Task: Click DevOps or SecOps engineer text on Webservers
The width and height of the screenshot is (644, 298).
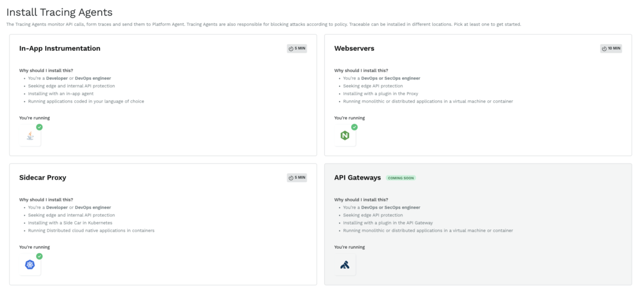Action: (391, 78)
